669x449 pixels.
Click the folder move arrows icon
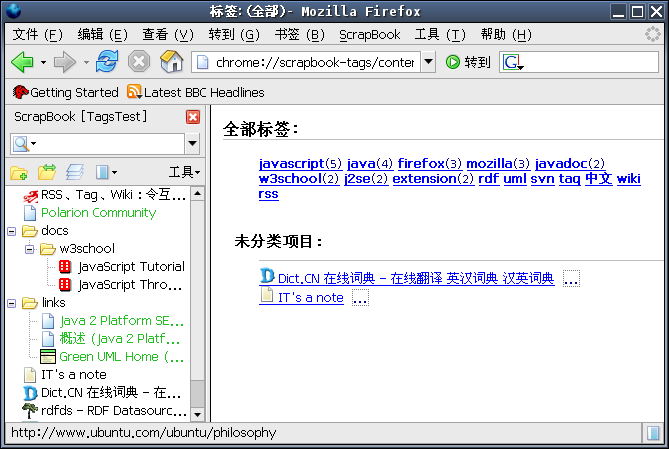[x=47, y=172]
